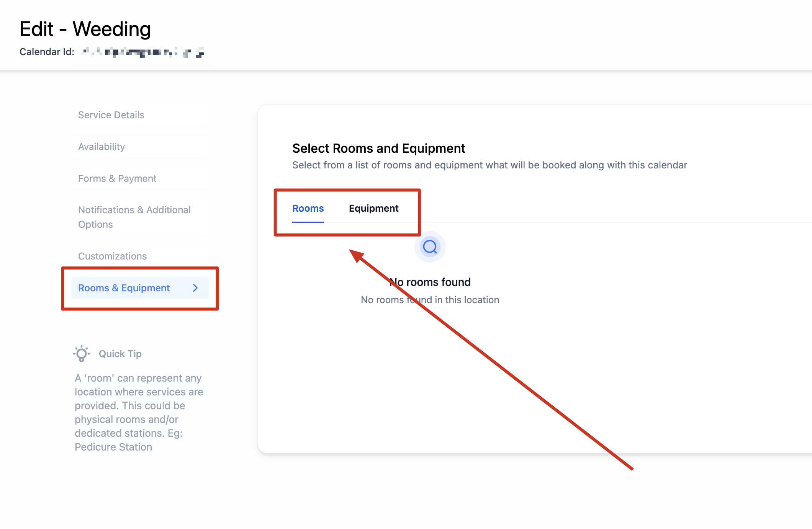Click the Edit - Weeding page title
The width and height of the screenshot is (812, 529).
pos(85,29)
